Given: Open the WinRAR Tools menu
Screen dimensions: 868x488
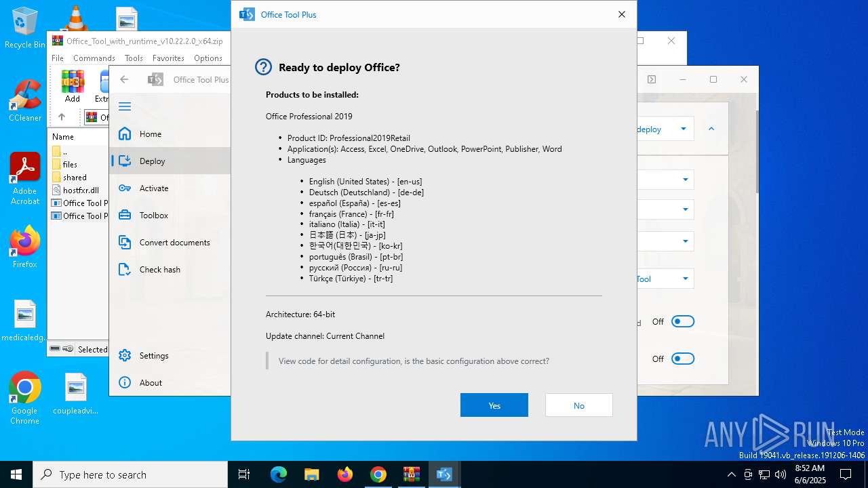Looking at the screenshot, I should (x=134, y=58).
